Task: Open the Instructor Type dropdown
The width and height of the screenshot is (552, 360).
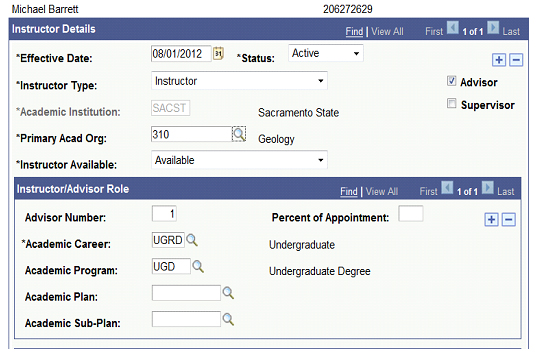Action: pyautogui.click(x=239, y=81)
